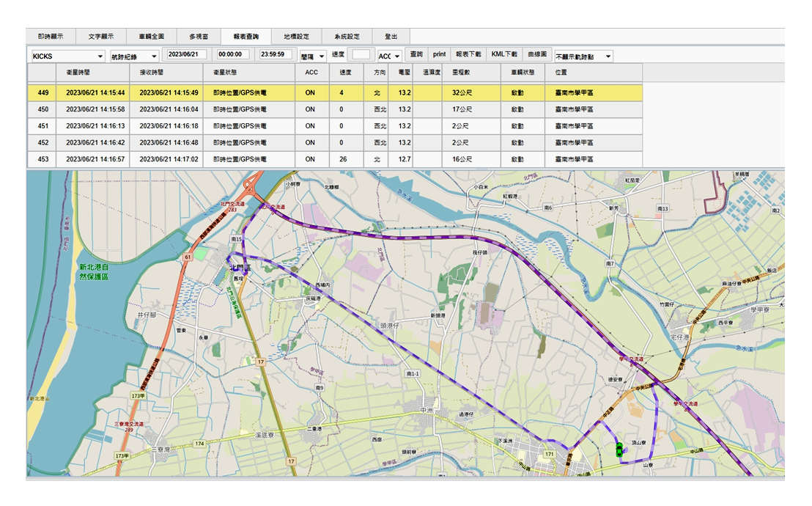Open the 間隔 interval dropdown
Viewport: 812px width, 506px height.
click(x=313, y=56)
